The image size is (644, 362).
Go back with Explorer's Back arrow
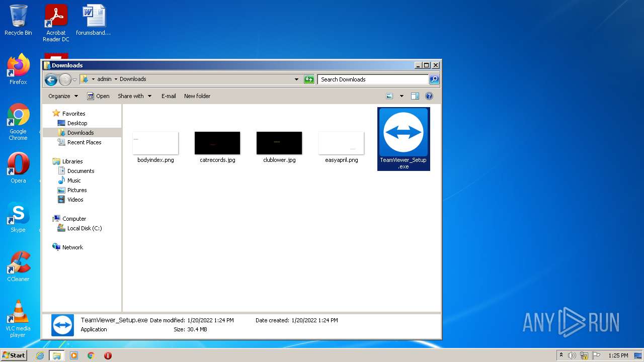pos(51,79)
